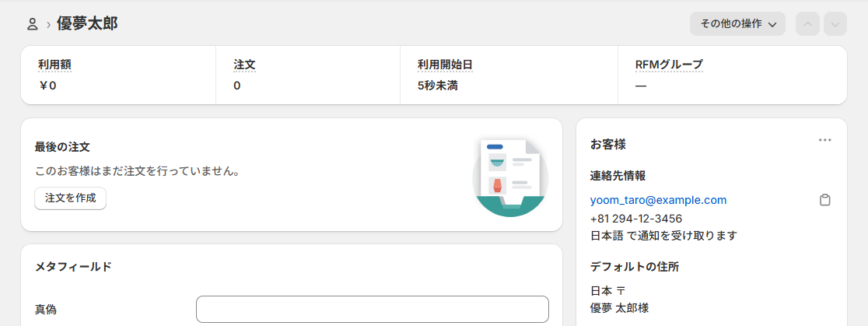Click the RFMグループ label
The image size is (868, 326).
[669, 65]
